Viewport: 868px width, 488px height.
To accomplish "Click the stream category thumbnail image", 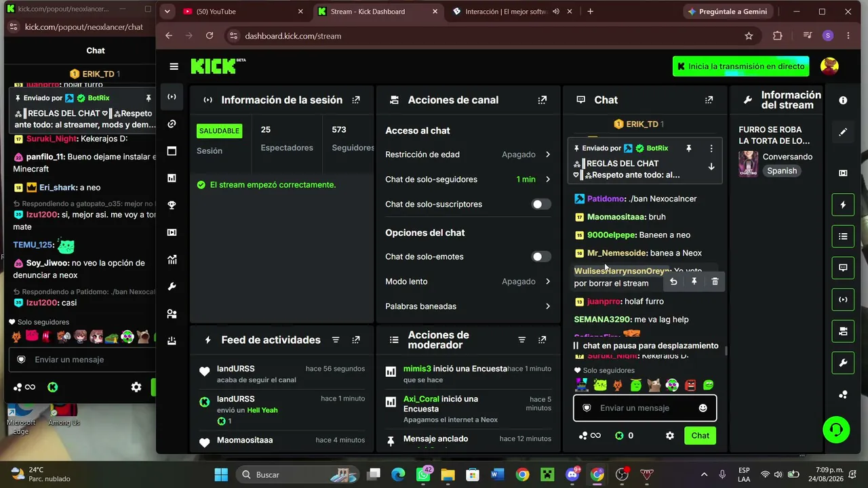I will click(x=748, y=164).
